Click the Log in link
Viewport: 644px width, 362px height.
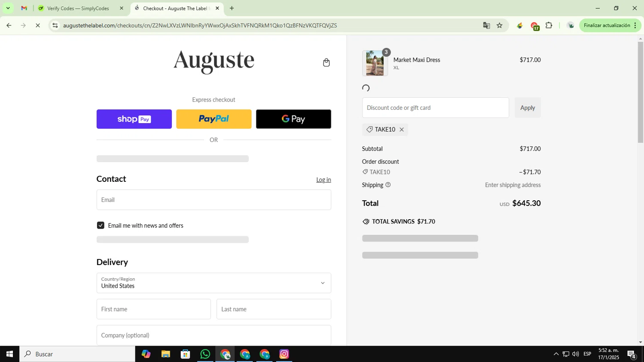324,180
